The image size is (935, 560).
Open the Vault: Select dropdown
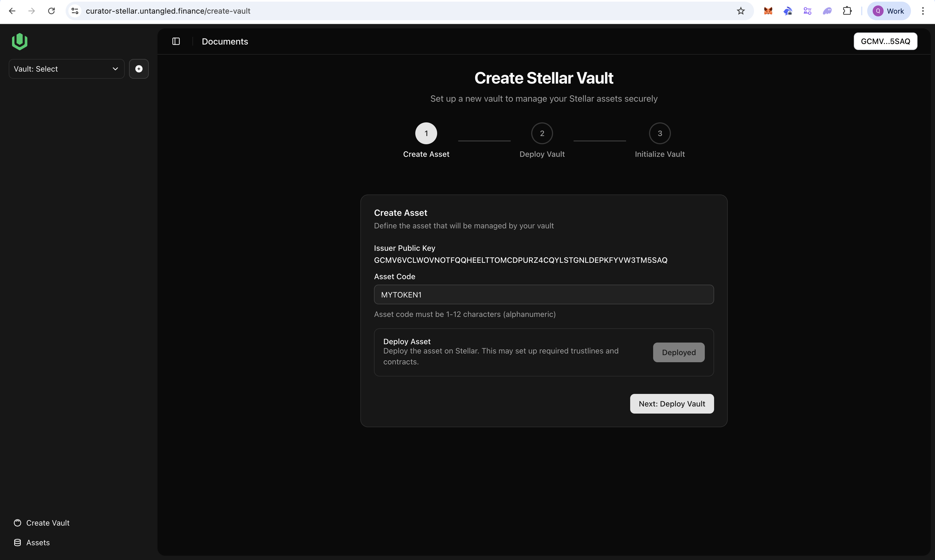coord(66,69)
